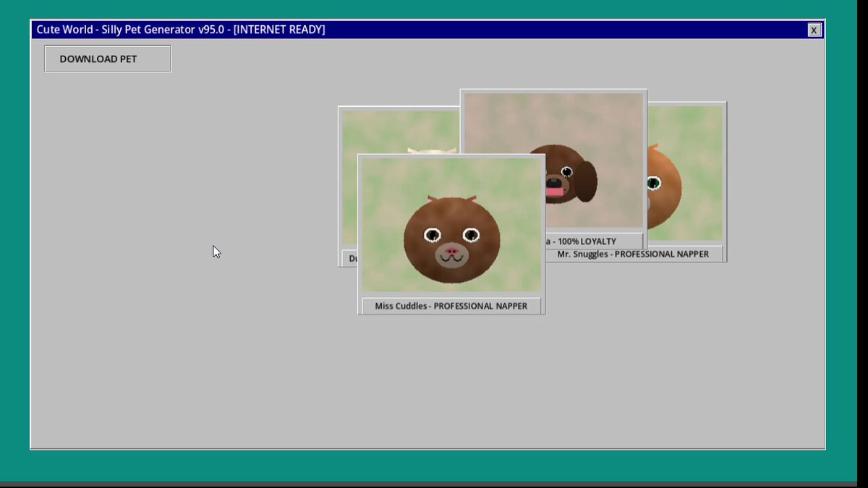Click the Cute World window title text
Viewport: 868px width, 488px height.
click(181, 30)
